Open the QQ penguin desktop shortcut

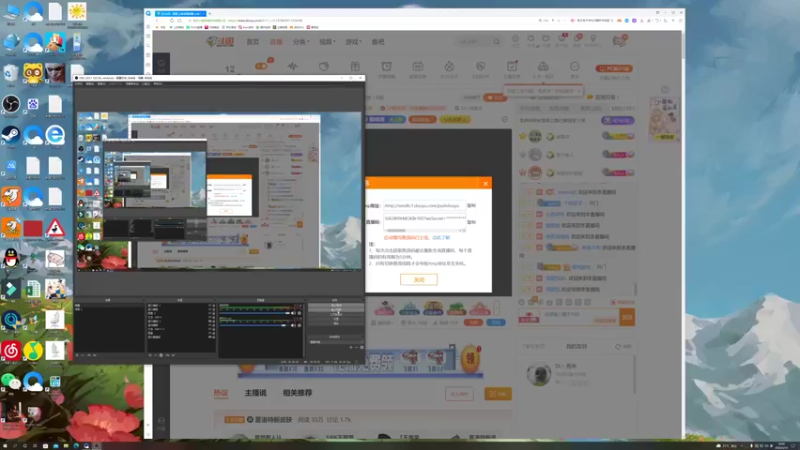coord(10,259)
